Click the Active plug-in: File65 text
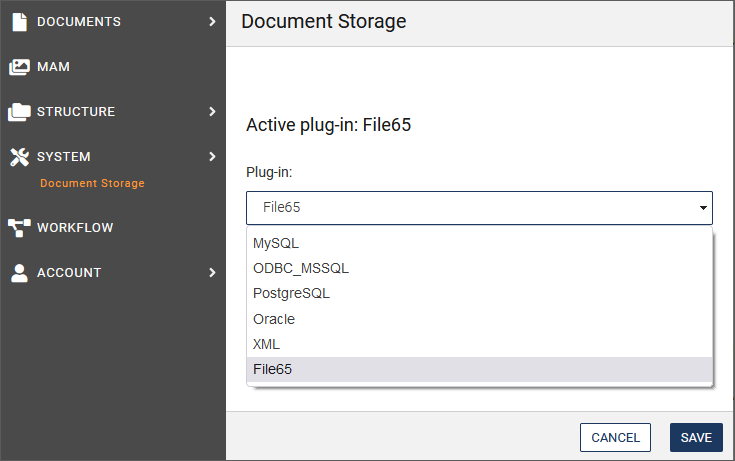The image size is (735, 461). click(x=329, y=125)
